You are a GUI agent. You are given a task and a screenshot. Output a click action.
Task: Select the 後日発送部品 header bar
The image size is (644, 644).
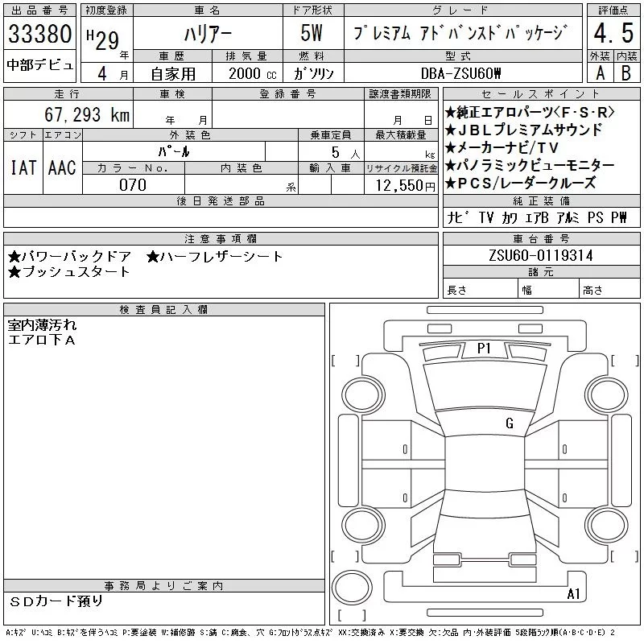221,201
